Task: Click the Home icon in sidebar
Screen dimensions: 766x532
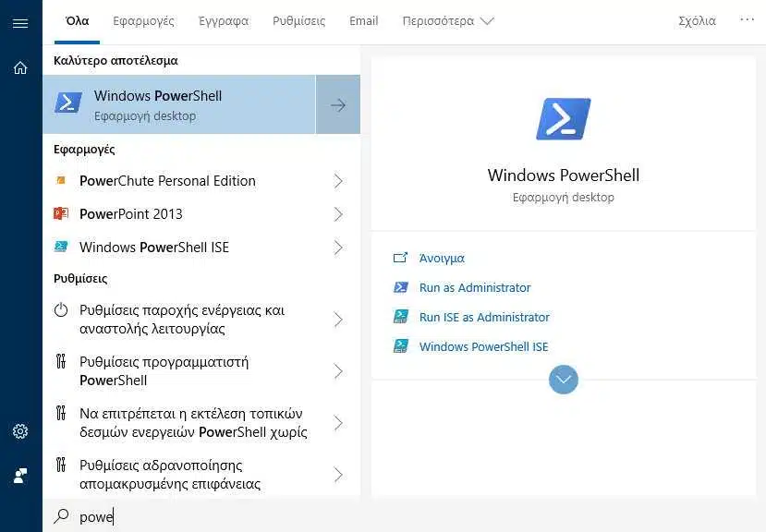Action: click(x=20, y=67)
